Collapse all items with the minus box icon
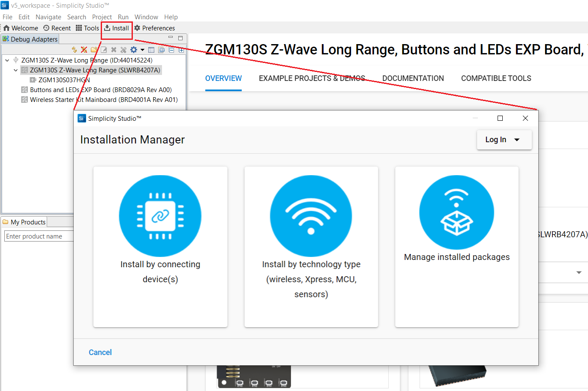Screen dimensions: 588x391 point(171,50)
